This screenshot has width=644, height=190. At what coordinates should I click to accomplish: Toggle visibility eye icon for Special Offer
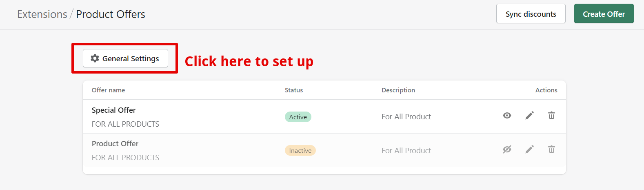[x=507, y=116]
